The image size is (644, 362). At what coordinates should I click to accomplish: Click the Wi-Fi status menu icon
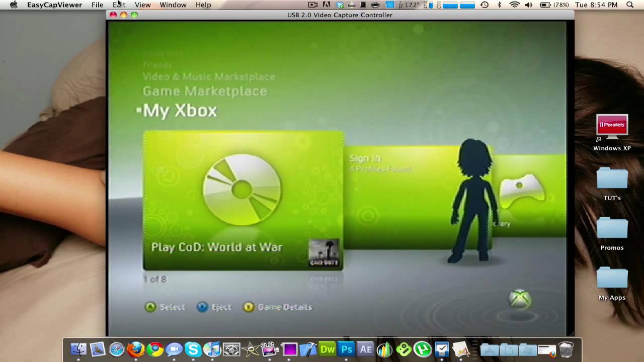pyautogui.click(x=514, y=5)
